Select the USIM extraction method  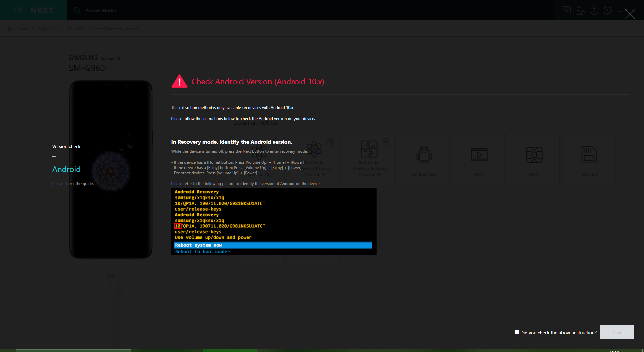point(534,159)
